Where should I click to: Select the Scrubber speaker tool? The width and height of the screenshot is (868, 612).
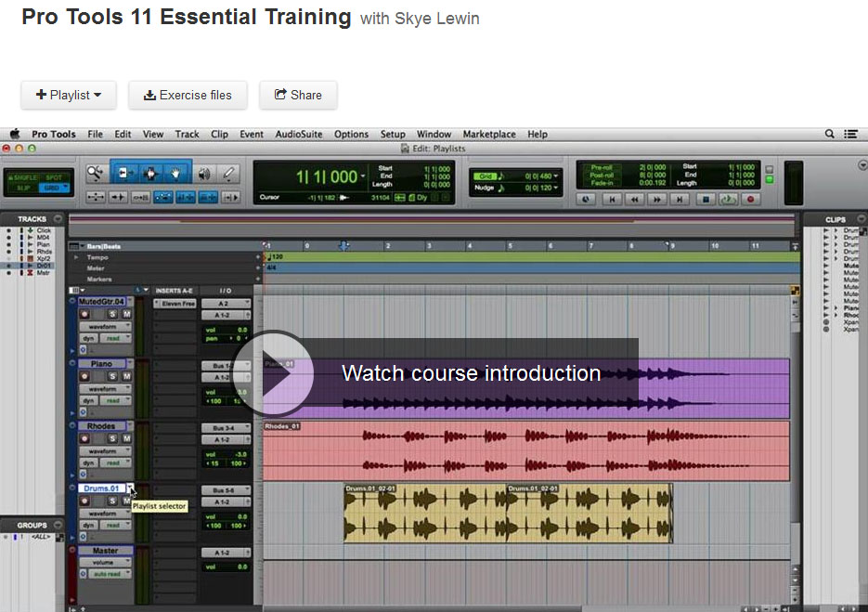(x=204, y=174)
